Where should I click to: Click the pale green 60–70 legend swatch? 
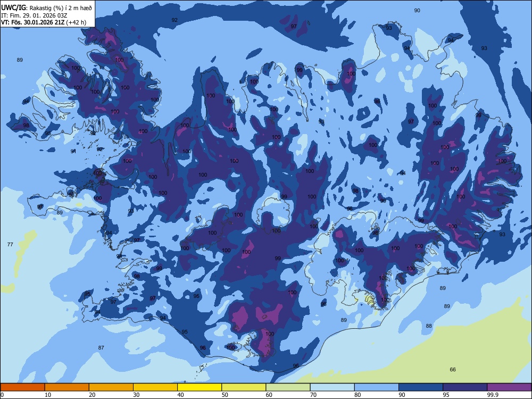pyautogui.click(x=288, y=387)
